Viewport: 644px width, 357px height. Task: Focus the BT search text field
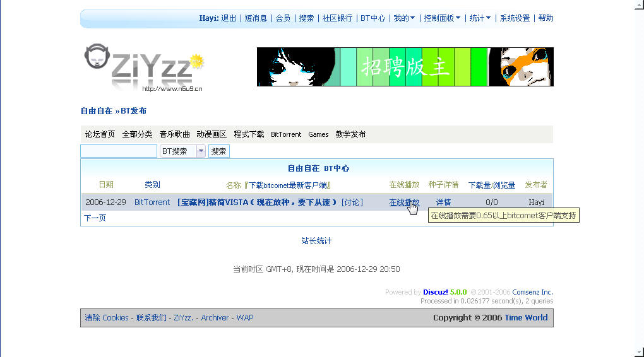click(x=119, y=151)
